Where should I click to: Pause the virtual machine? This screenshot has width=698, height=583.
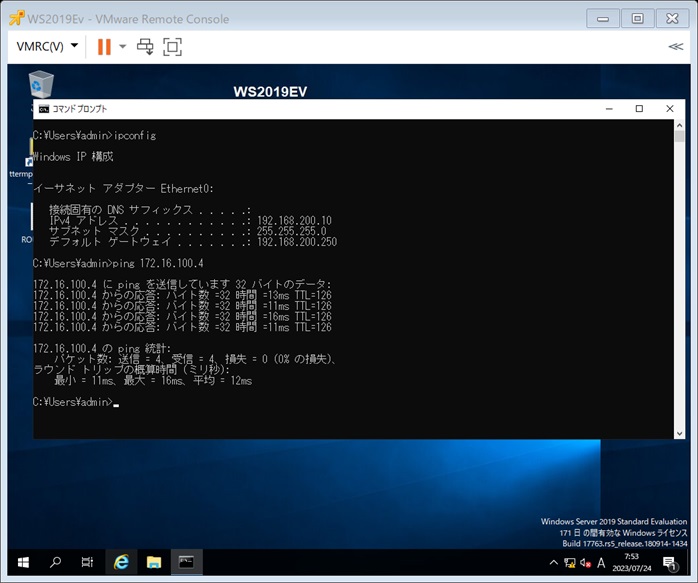coord(104,46)
